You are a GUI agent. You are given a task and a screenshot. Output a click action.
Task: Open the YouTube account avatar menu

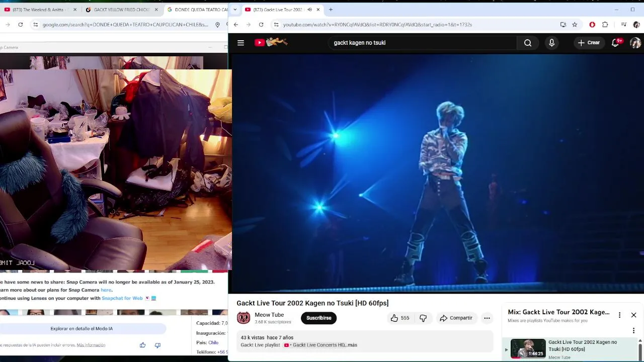click(635, 43)
